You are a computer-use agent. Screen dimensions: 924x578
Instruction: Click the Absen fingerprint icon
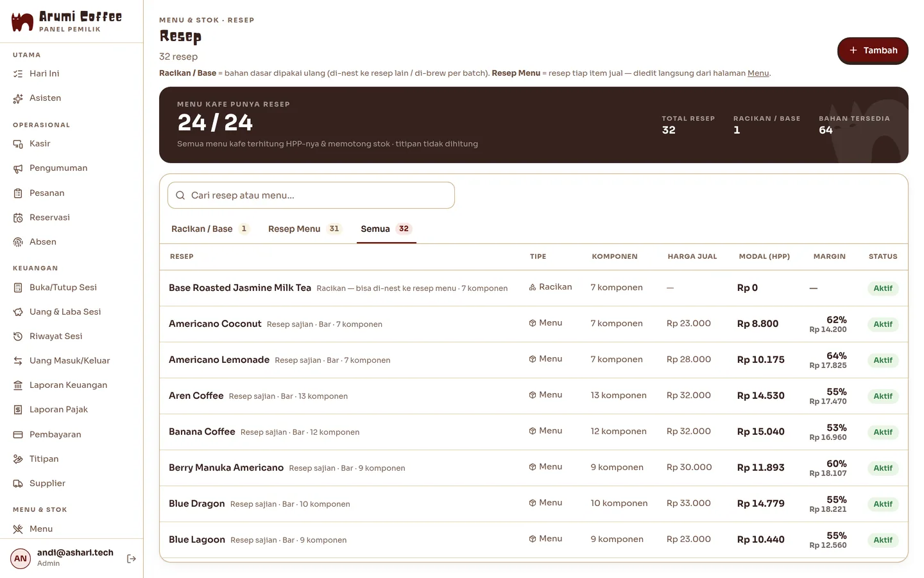pos(18,242)
